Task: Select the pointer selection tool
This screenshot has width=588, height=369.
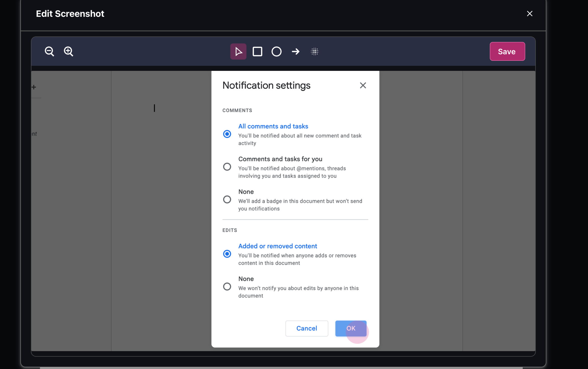Action: (238, 52)
